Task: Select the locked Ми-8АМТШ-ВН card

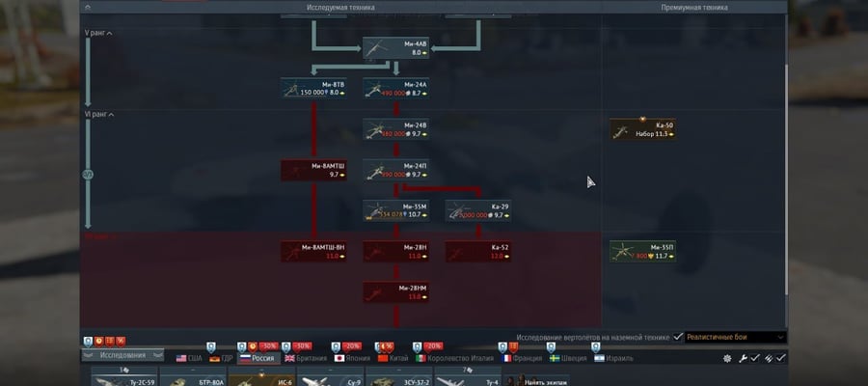Action: pyautogui.click(x=313, y=252)
